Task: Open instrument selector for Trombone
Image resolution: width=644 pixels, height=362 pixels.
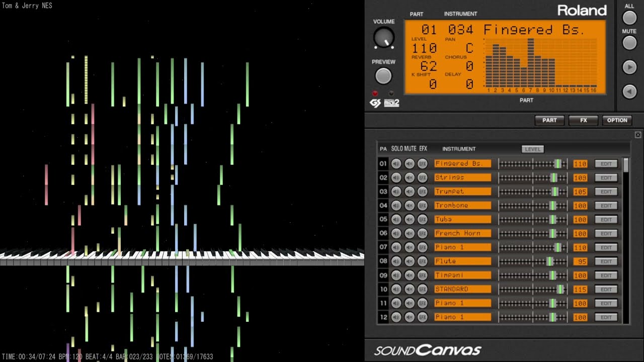Action: coord(462,205)
